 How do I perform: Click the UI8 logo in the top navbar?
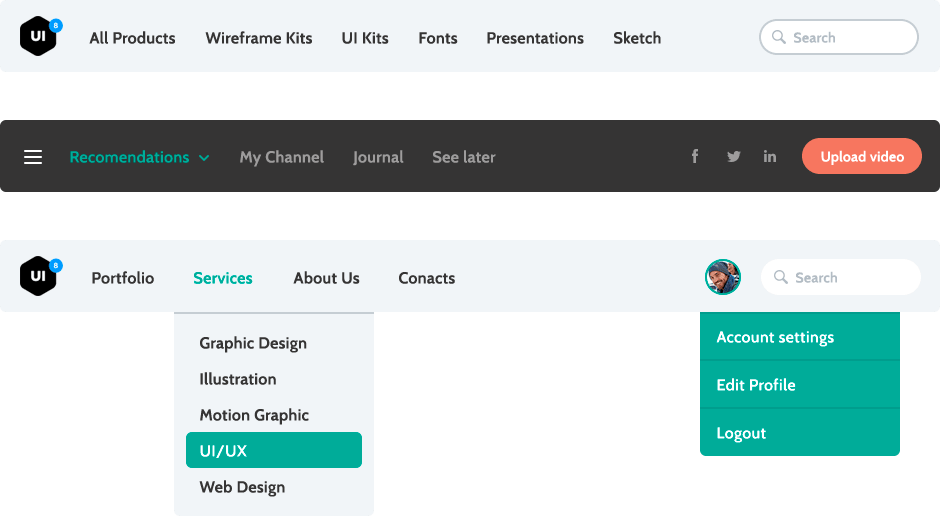coord(39,37)
